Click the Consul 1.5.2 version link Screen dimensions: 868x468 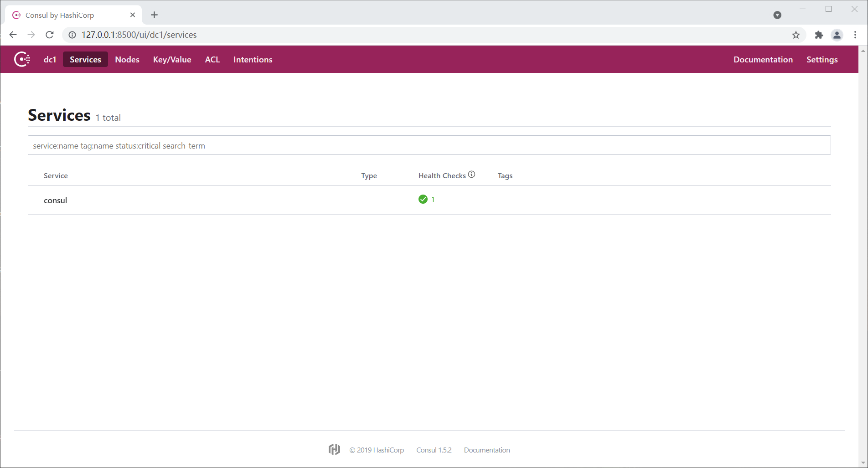pyautogui.click(x=434, y=450)
